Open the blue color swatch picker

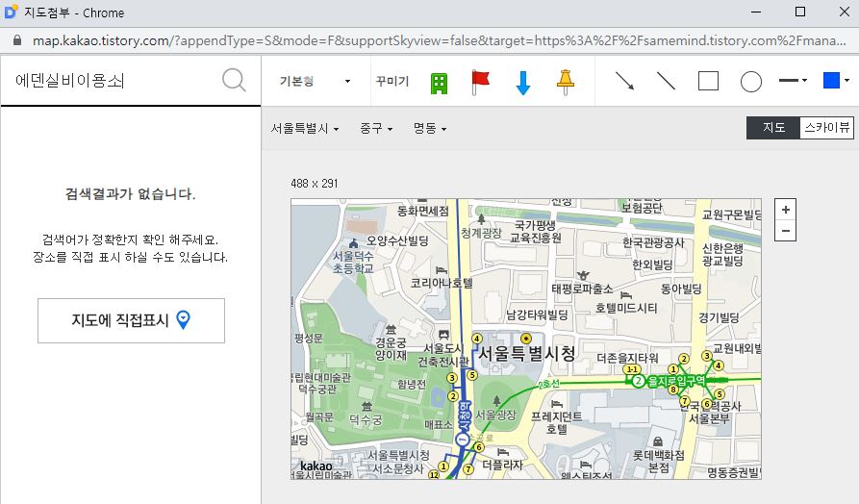(x=836, y=81)
